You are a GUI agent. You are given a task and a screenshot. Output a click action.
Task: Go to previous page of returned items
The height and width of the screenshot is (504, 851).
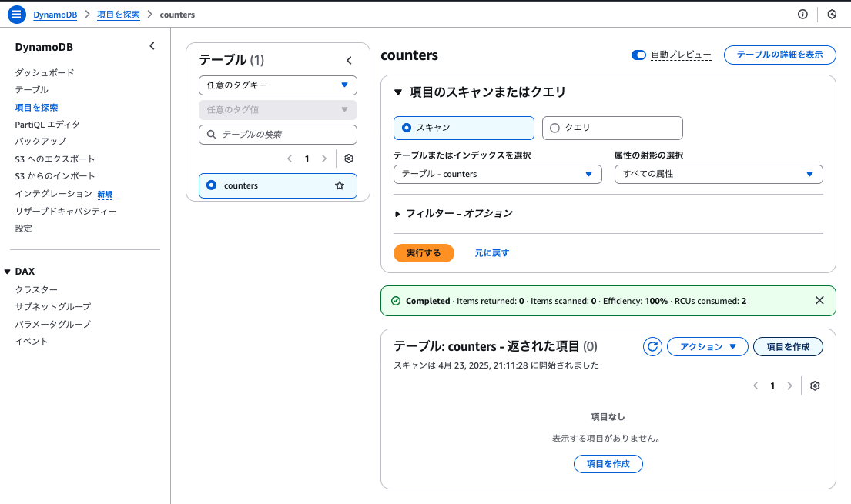pyautogui.click(x=756, y=386)
